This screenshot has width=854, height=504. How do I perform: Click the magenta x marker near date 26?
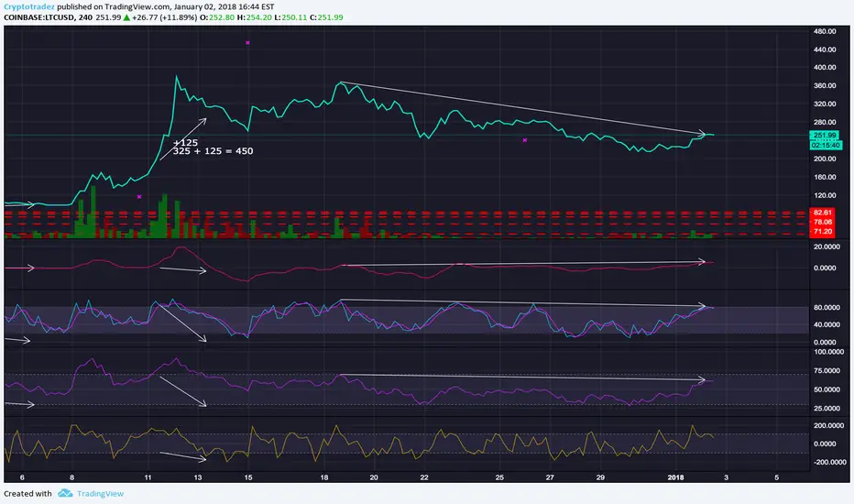pos(525,140)
